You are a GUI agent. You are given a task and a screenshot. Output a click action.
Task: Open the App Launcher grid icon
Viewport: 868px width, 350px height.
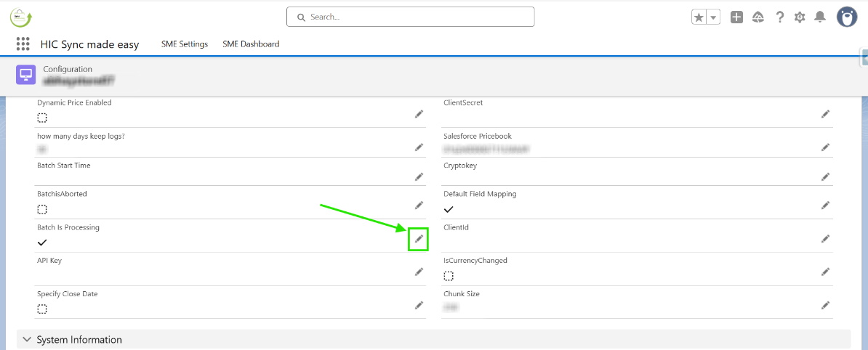[x=23, y=44]
